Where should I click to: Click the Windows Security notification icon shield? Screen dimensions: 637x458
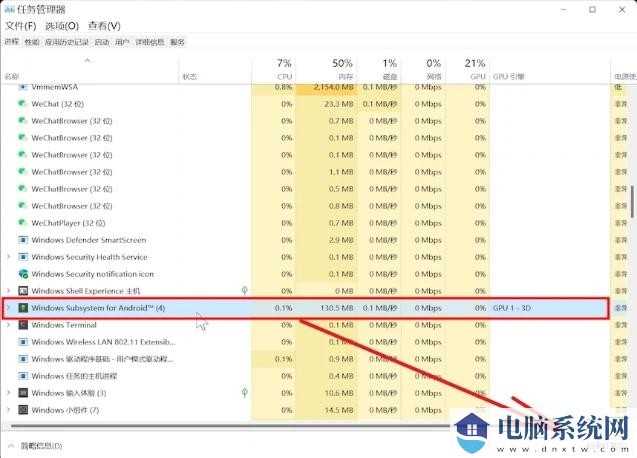click(x=23, y=274)
